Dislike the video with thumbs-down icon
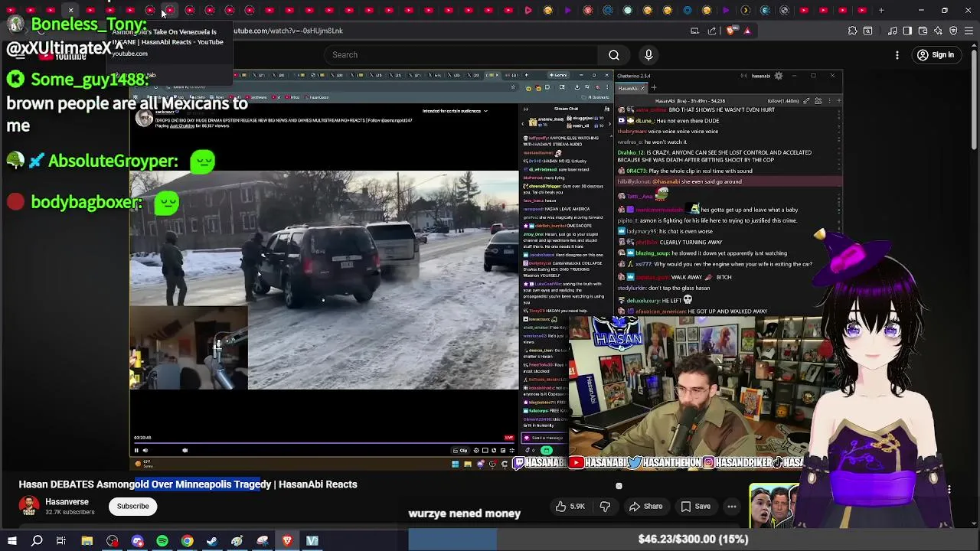 (x=605, y=507)
